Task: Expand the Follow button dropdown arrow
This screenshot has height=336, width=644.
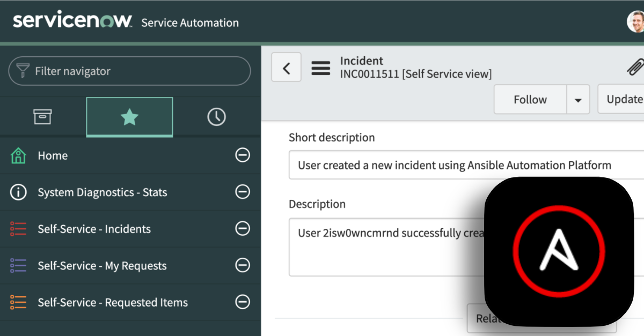Action: click(578, 100)
